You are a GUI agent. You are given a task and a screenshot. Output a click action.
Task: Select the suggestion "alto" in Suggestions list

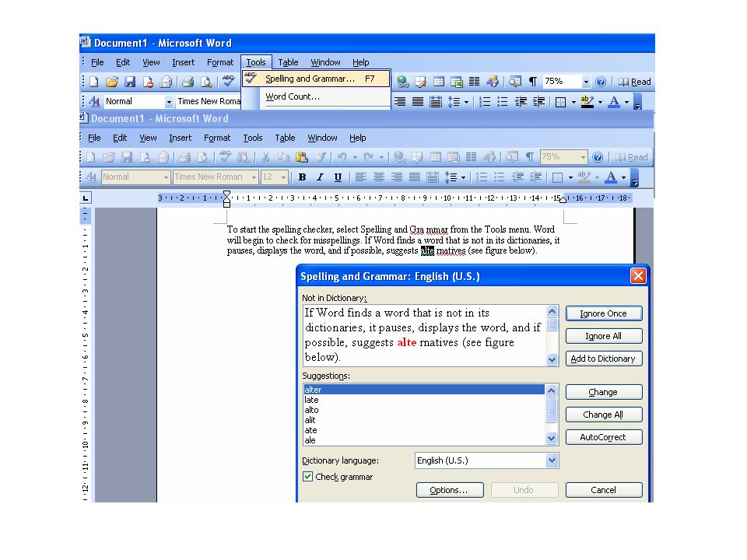coord(423,410)
